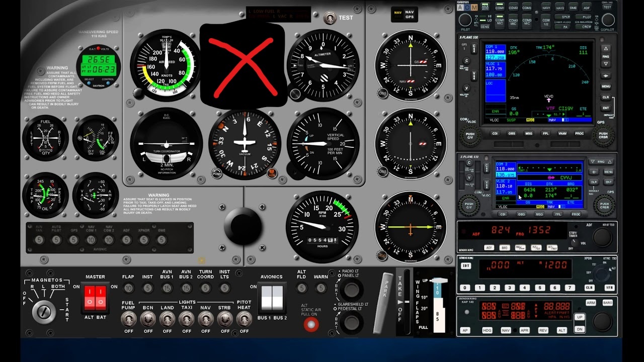Image resolution: width=644 pixels, height=362 pixels.
Task: Click the GNS 430 PUSH CRSR knob
Action: point(604,205)
